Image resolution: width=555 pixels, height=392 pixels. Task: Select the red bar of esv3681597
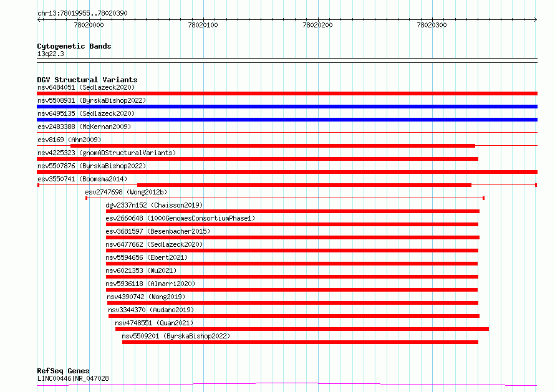[x=292, y=237]
